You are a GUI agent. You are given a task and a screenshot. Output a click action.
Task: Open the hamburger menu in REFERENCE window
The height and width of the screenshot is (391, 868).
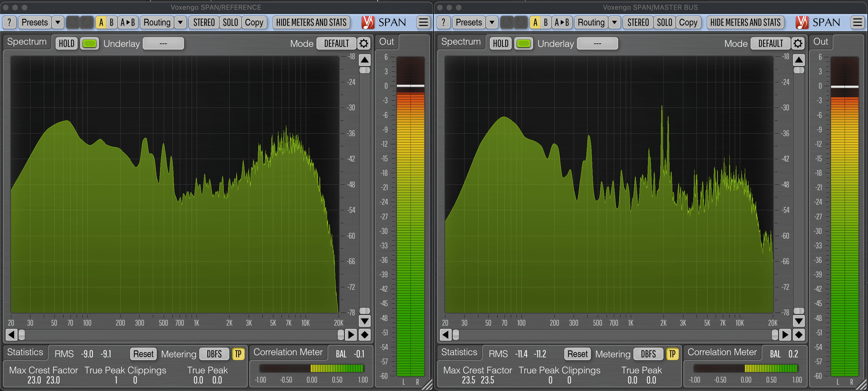(x=423, y=23)
